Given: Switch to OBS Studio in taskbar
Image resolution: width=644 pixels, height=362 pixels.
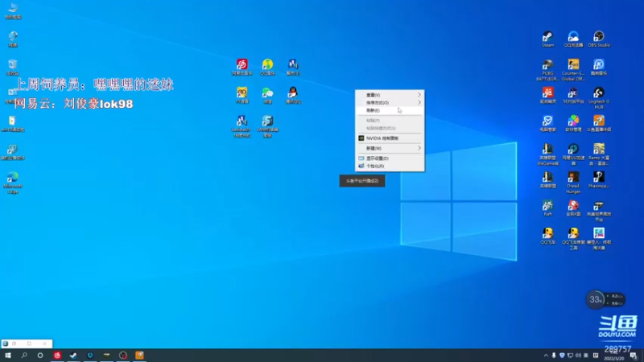Looking at the screenshot, I should click(x=123, y=356).
